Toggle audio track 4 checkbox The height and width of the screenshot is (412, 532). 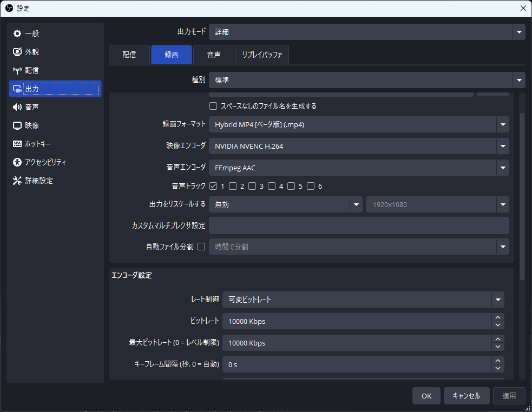pyautogui.click(x=272, y=186)
